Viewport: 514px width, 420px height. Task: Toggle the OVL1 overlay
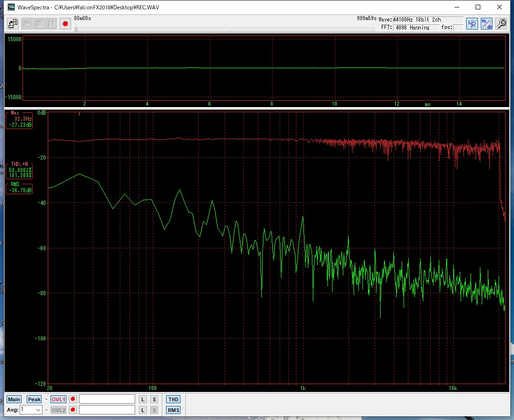pos(58,399)
